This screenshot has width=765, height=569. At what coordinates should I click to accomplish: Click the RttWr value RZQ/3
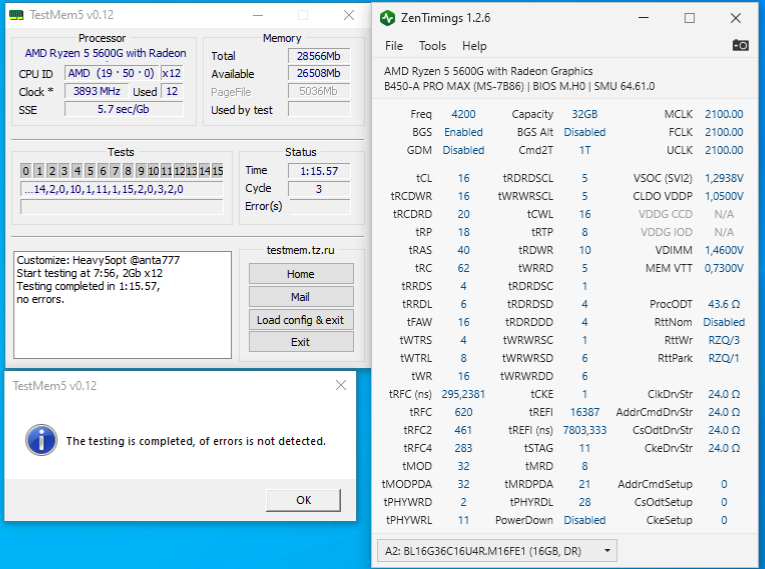point(724,340)
